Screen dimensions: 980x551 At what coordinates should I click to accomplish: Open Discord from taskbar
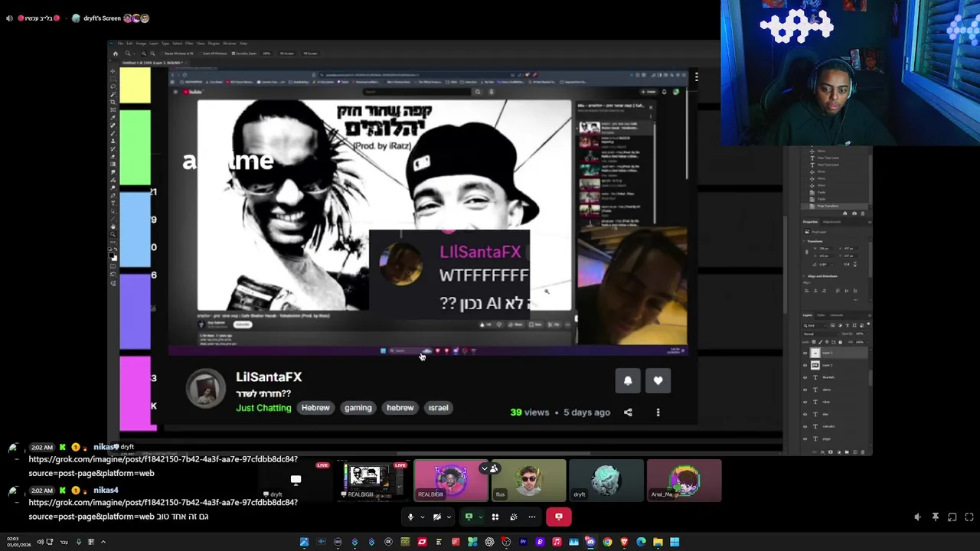click(590, 542)
